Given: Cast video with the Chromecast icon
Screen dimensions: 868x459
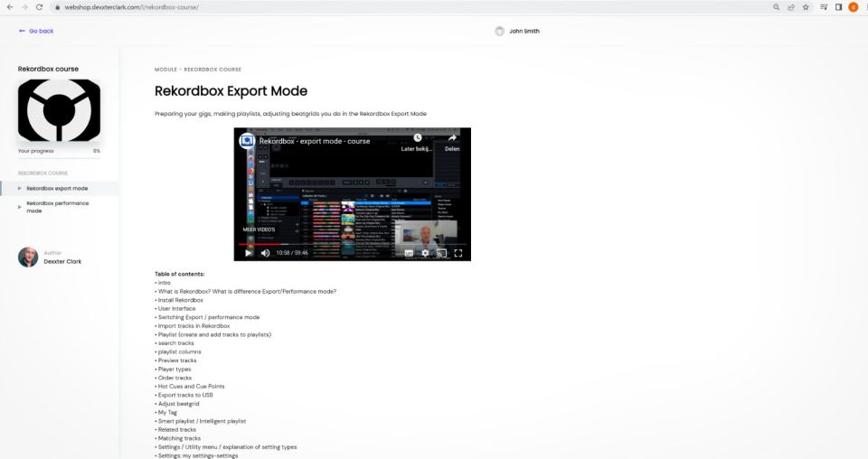Looking at the screenshot, I should [x=441, y=253].
